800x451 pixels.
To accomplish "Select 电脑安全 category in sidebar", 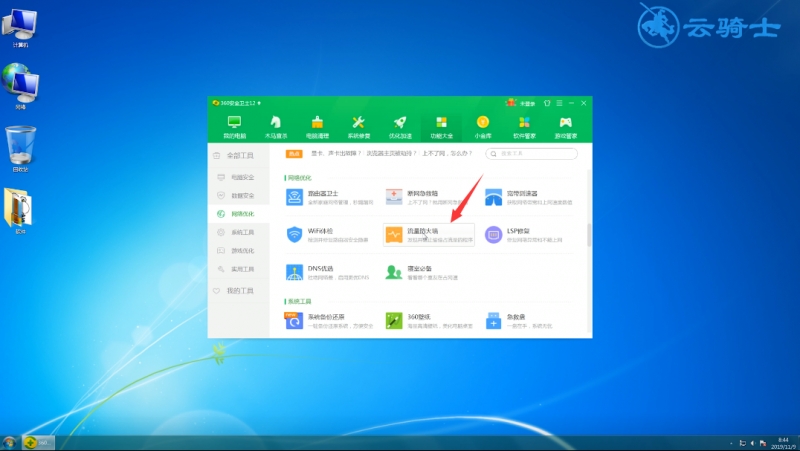I will [239, 177].
